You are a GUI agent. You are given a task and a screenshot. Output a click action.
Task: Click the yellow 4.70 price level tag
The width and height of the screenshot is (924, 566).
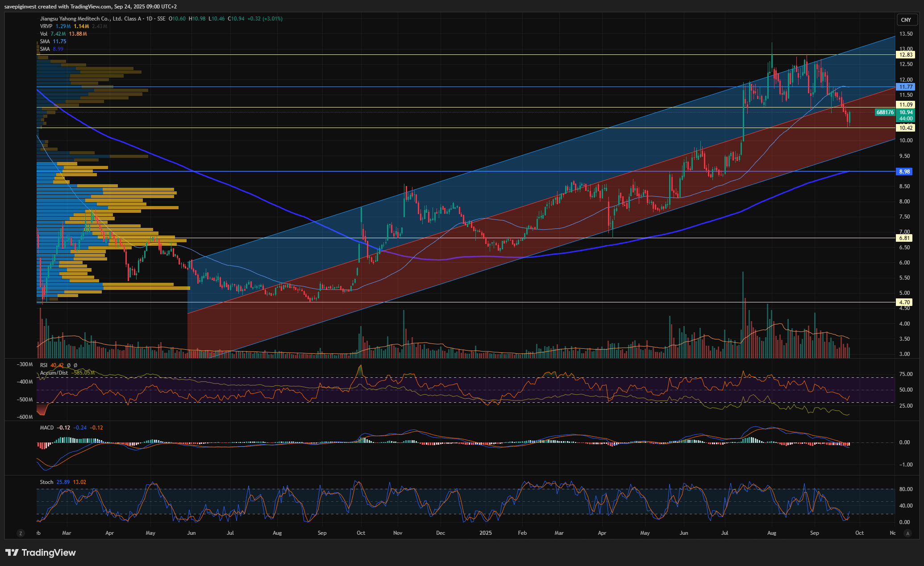905,302
